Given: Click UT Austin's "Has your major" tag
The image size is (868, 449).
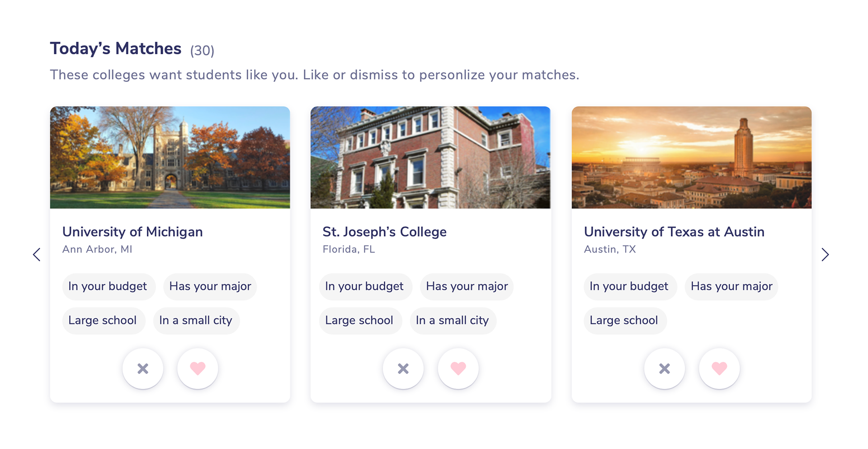Looking at the screenshot, I should (x=731, y=286).
